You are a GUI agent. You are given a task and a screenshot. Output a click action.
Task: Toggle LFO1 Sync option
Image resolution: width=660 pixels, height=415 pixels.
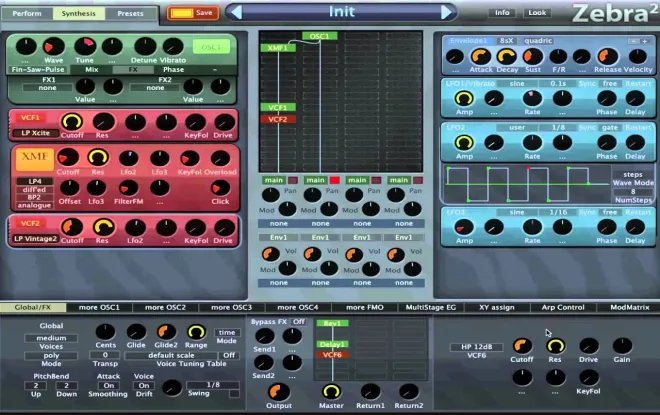coord(587,83)
